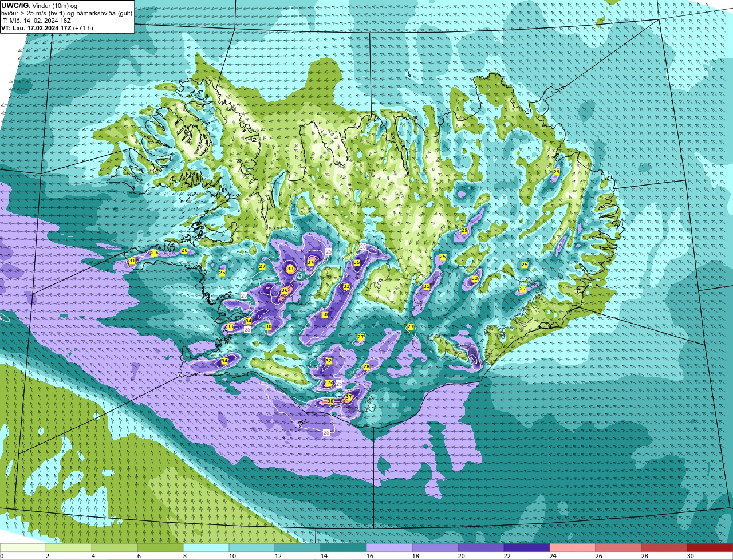Click the 16–18 m/s lavender legend swatch
733x560 pixels.
click(389, 548)
